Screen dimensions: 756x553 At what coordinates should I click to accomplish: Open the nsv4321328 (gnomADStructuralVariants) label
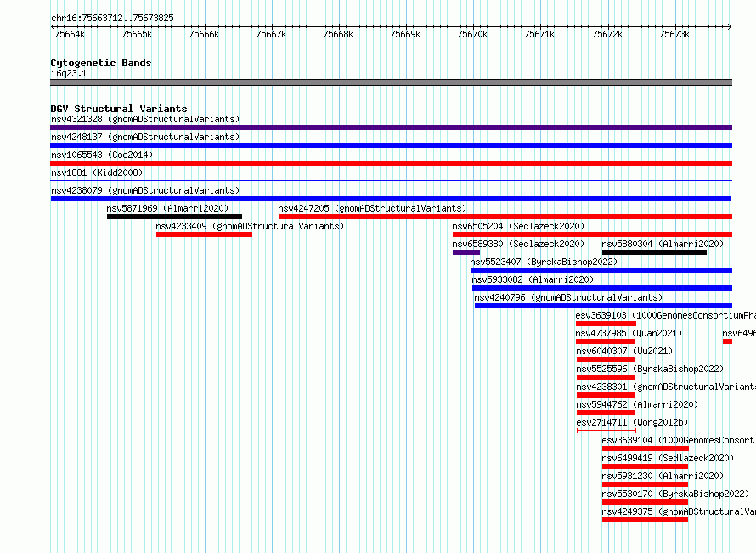pos(145,119)
